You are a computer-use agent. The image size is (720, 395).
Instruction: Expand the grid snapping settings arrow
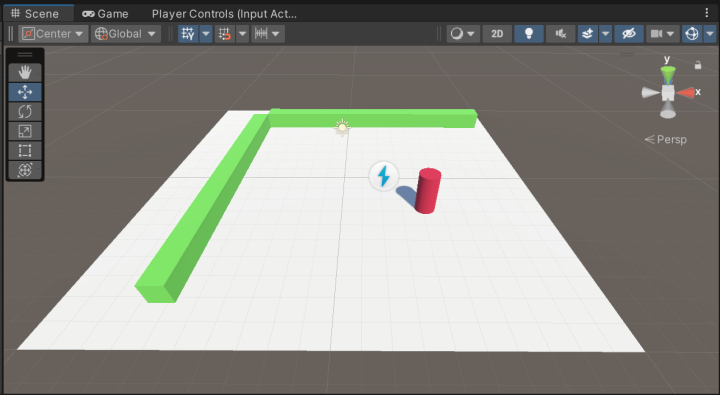[242, 34]
